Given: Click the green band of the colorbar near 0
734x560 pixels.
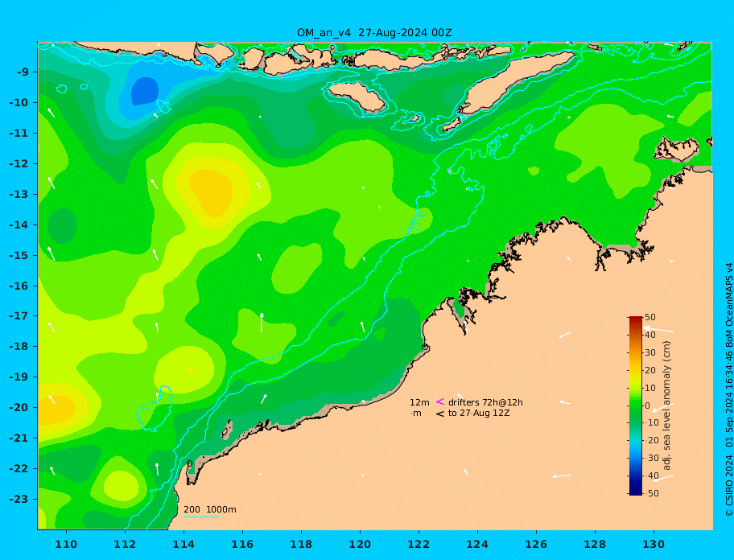Looking at the screenshot, I should 635,406.
